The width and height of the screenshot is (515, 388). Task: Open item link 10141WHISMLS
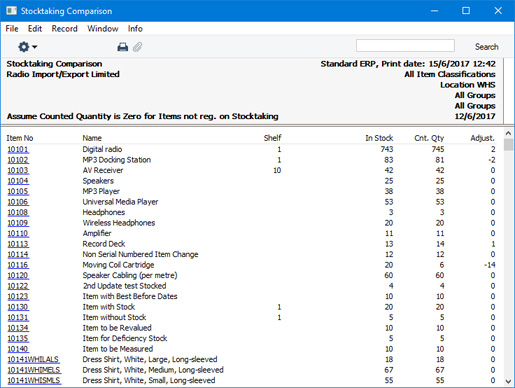click(34, 380)
